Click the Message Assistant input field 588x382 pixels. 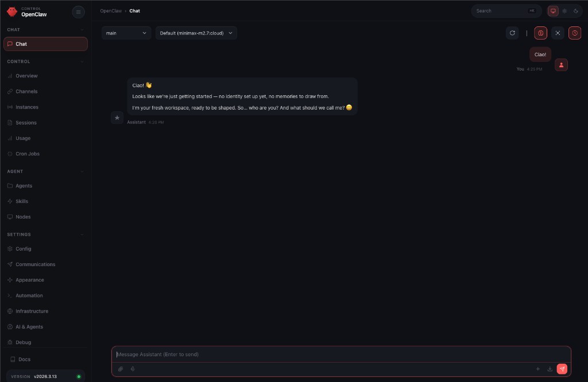(341, 354)
